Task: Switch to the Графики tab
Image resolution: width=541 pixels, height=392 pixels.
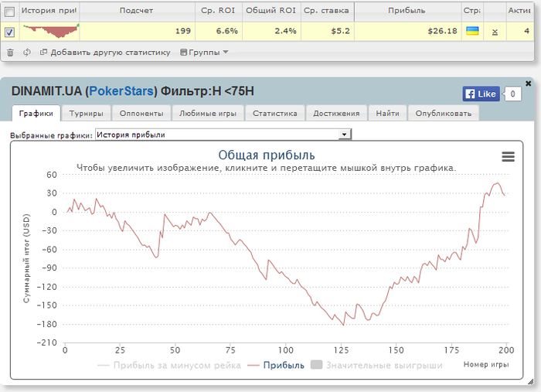Action: click(x=36, y=113)
